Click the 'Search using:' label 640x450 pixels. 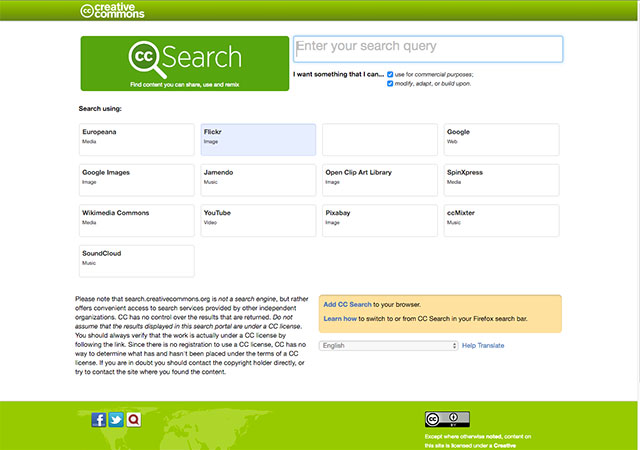100,109
